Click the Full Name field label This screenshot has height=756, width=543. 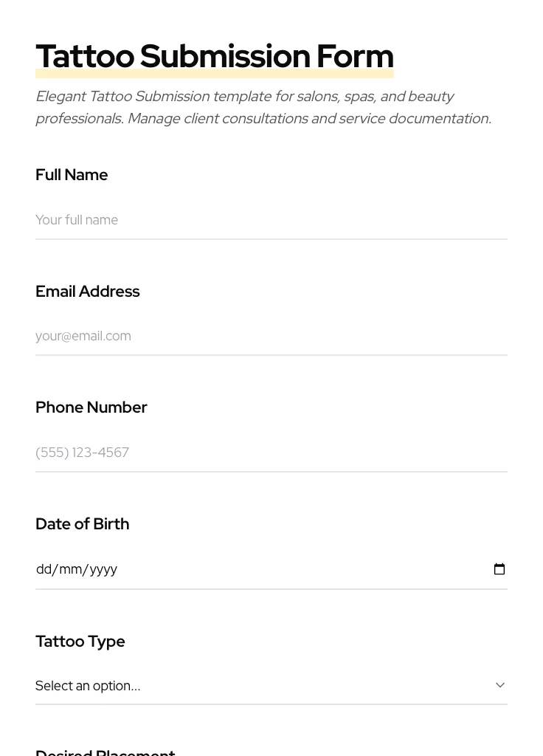(72, 175)
